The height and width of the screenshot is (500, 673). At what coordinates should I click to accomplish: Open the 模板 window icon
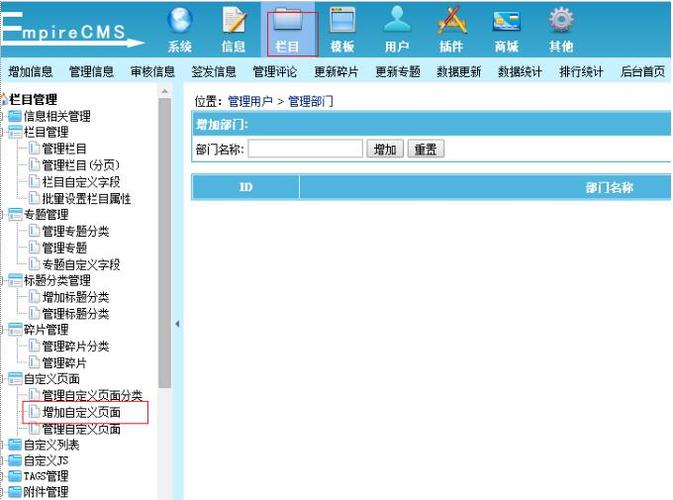342,20
